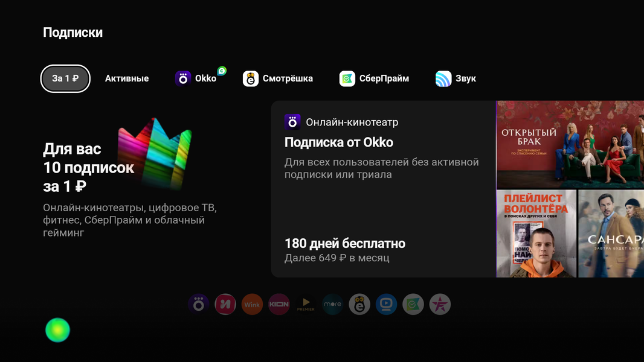644x362 pixels.
Task: Select the KION icon
Action: point(279,304)
